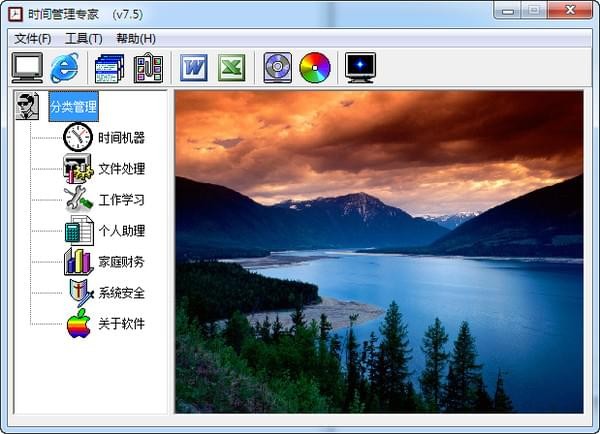The width and height of the screenshot is (600, 434).
Task: Click the calculator icon beside 个人助理
Action: coord(79,230)
